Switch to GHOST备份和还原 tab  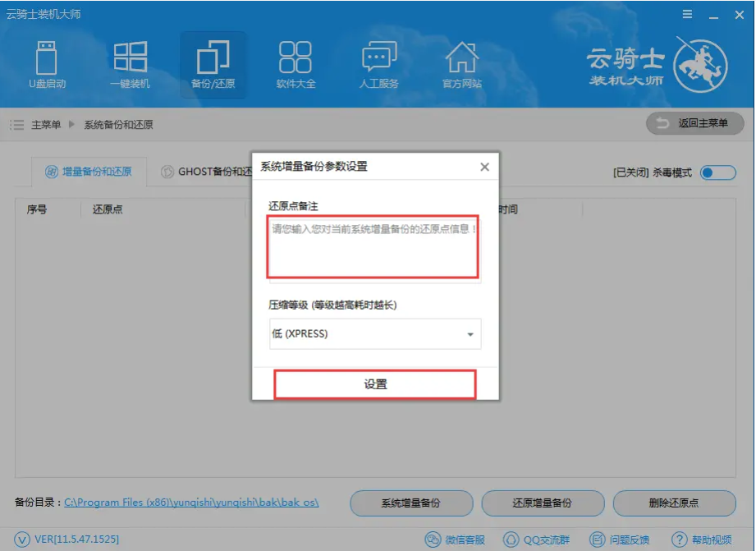(206, 172)
